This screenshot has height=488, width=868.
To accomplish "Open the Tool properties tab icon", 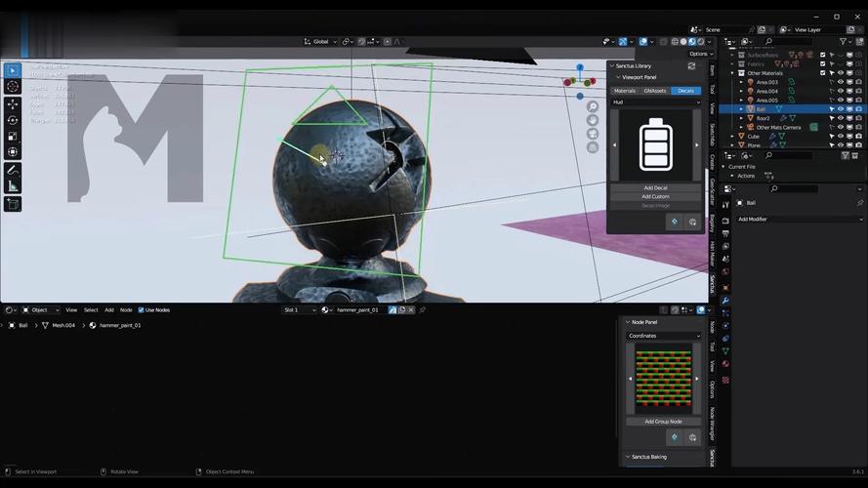I will [x=725, y=205].
